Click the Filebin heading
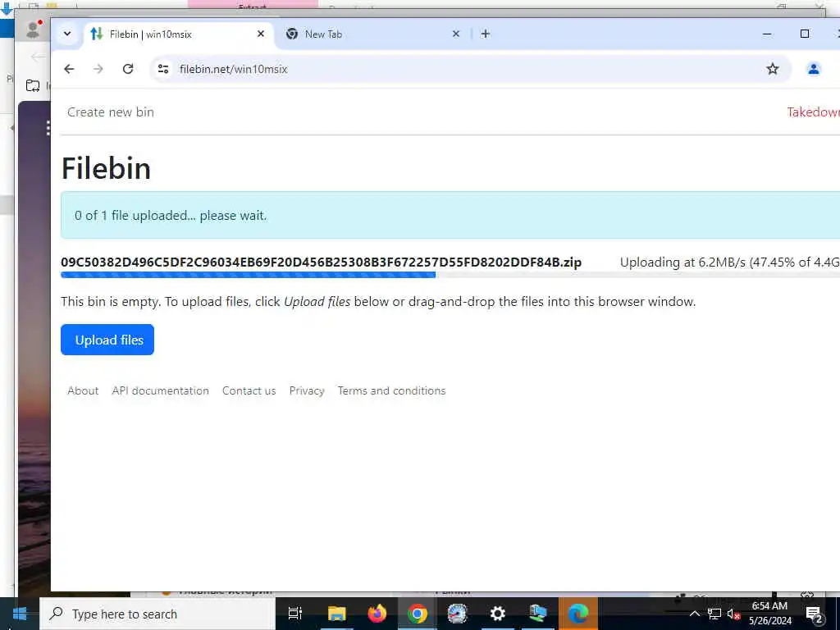840x630 pixels. [106, 168]
